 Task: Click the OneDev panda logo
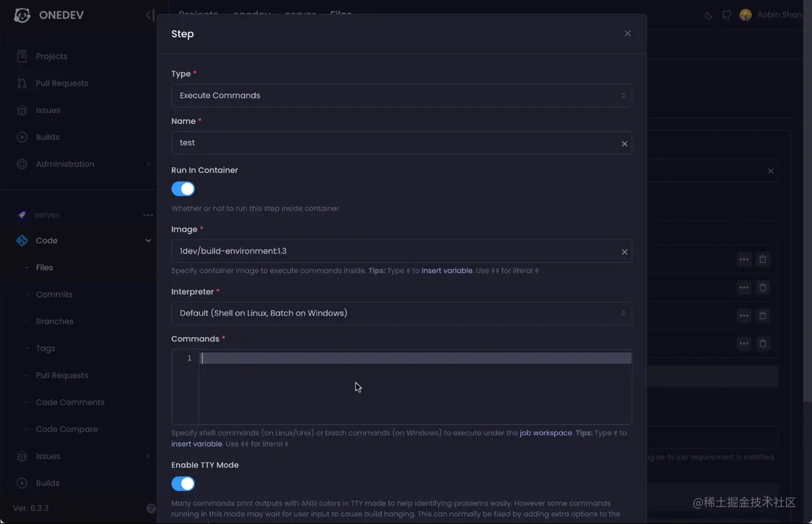(x=23, y=15)
